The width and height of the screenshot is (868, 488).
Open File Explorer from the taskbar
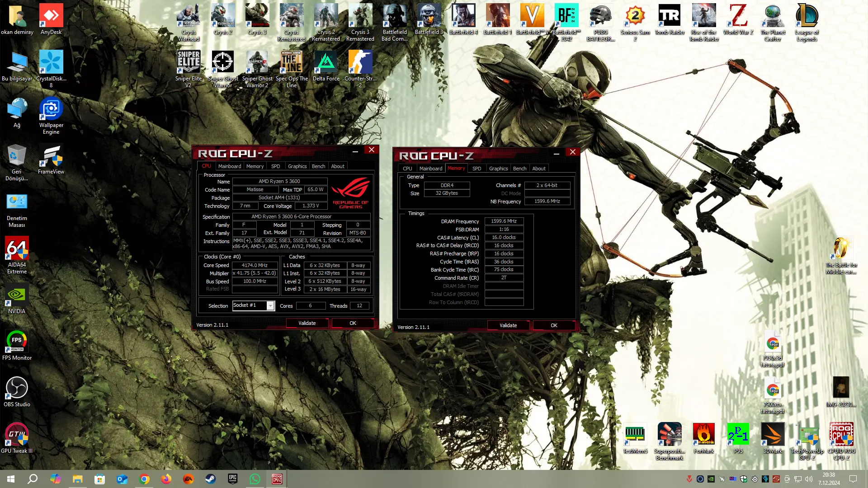click(x=78, y=479)
